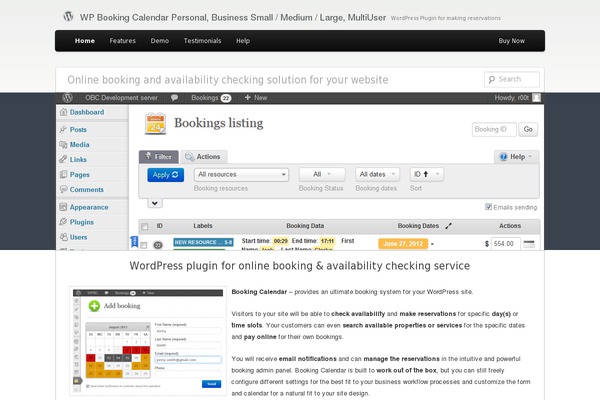Open the Demo menu item

tap(160, 41)
